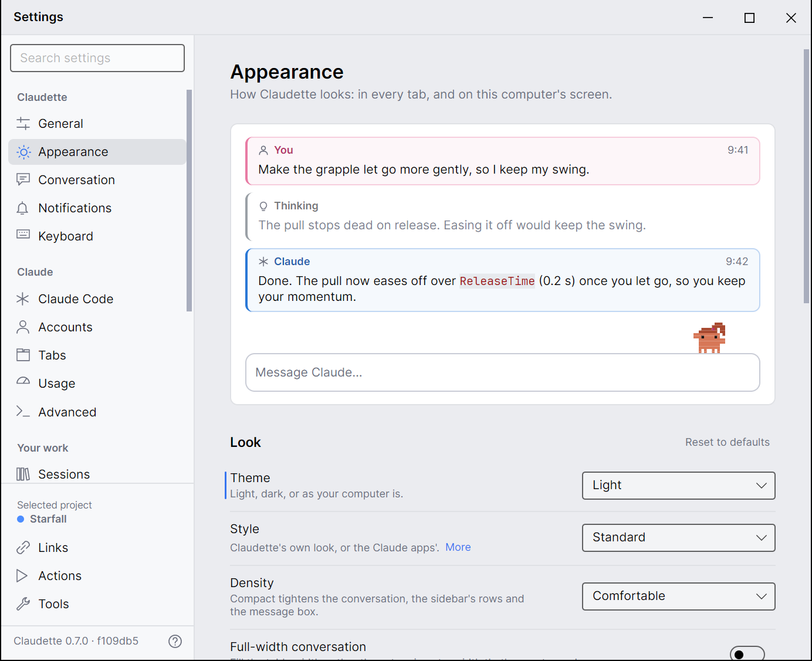Click the Claude Code asterisk icon
The height and width of the screenshot is (661, 812).
(x=23, y=299)
